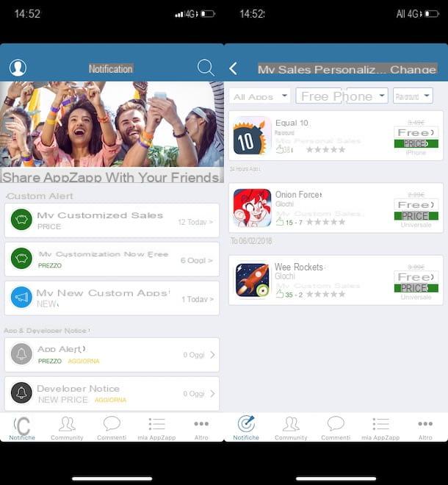Expand the rightmost category dropdown filter
The width and height of the screenshot is (448, 485).
(x=413, y=96)
